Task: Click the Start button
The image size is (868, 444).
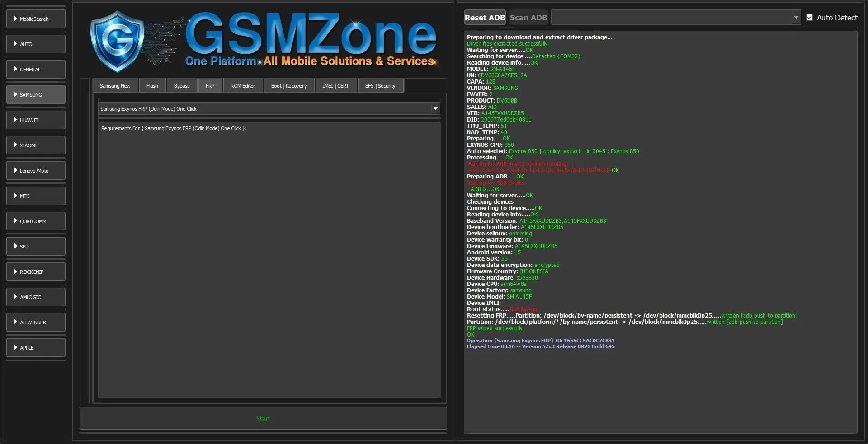Action: click(x=263, y=419)
